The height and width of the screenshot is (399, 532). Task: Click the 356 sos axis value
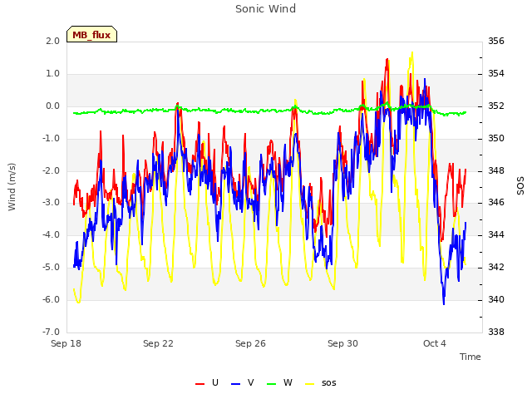pos(496,41)
